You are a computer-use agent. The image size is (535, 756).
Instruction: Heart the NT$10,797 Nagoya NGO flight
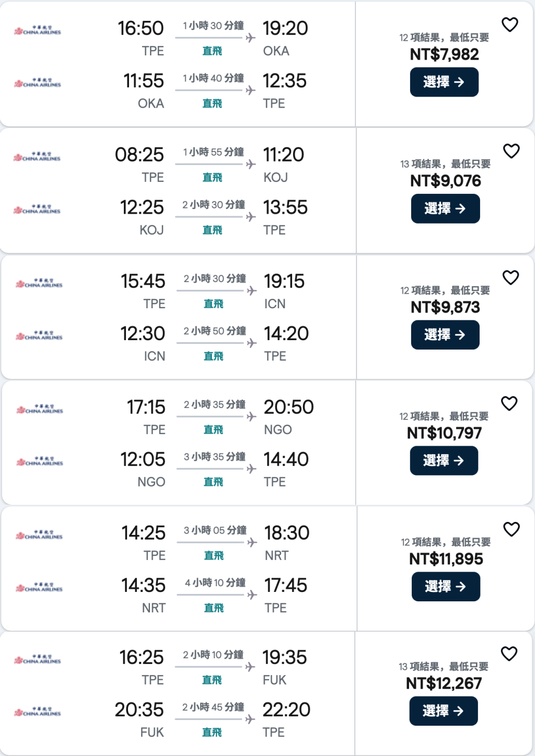tap(509, 403)
